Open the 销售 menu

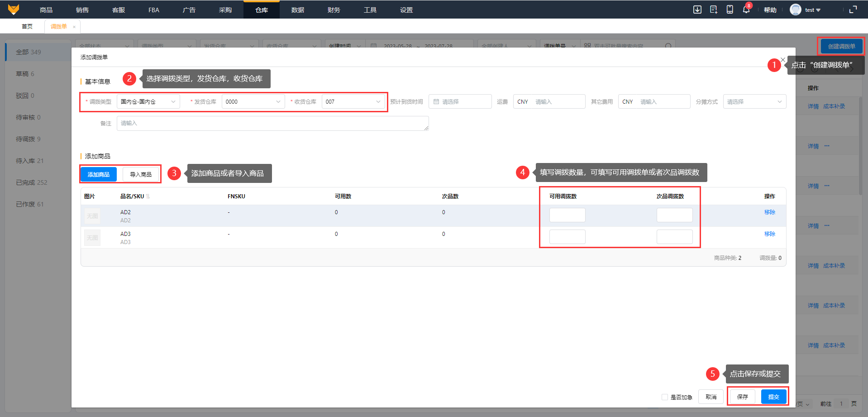(x=82, y=10)
